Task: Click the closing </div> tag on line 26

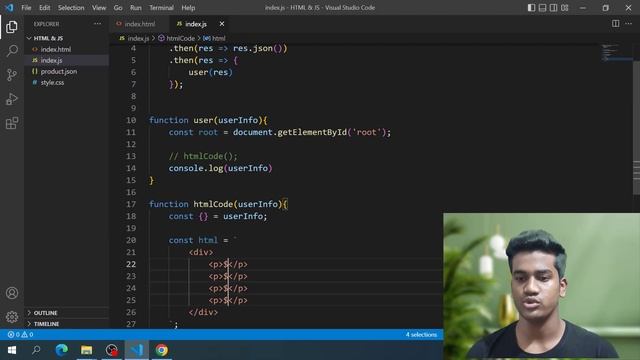Action: pos(203,312)
